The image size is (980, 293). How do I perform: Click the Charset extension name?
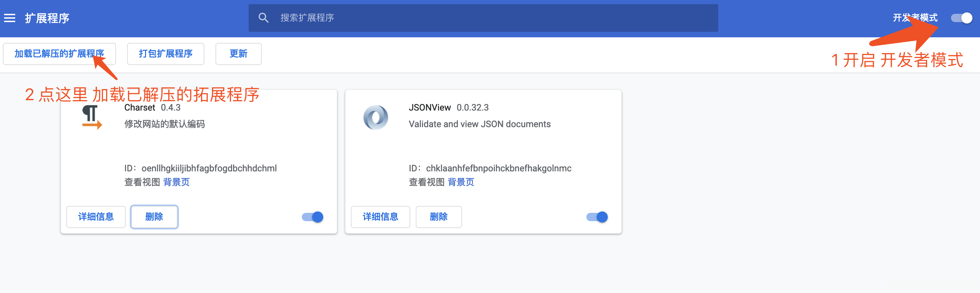pos(140,108)
